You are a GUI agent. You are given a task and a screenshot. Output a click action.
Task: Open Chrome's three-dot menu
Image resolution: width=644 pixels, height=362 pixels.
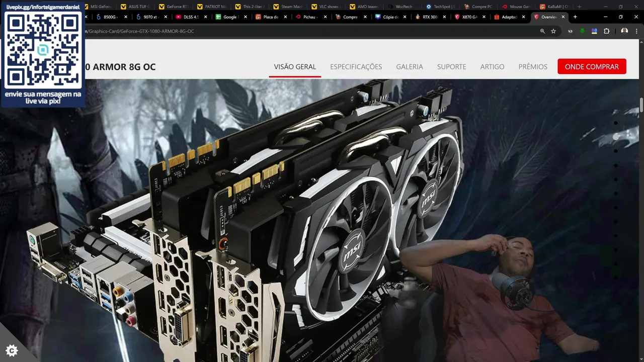[x=636, y=31]
